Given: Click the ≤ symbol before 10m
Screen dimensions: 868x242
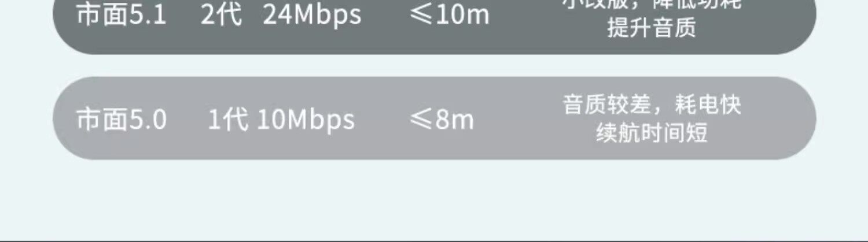Looking at the screenshot, I should point(419,16).
